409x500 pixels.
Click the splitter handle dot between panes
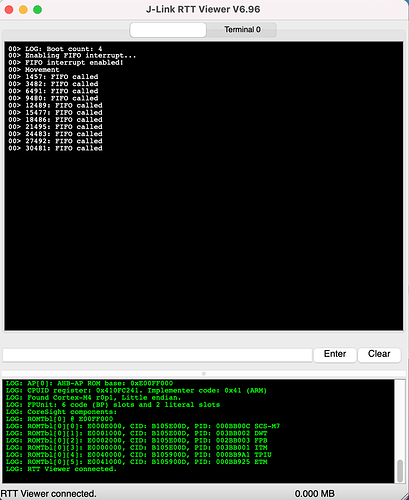(204, 373)
